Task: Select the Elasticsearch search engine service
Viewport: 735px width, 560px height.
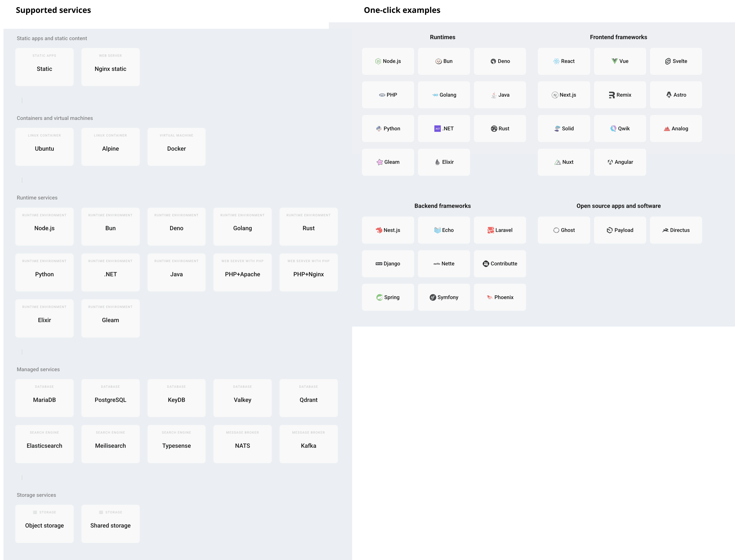Action: [x=44, y=444]
